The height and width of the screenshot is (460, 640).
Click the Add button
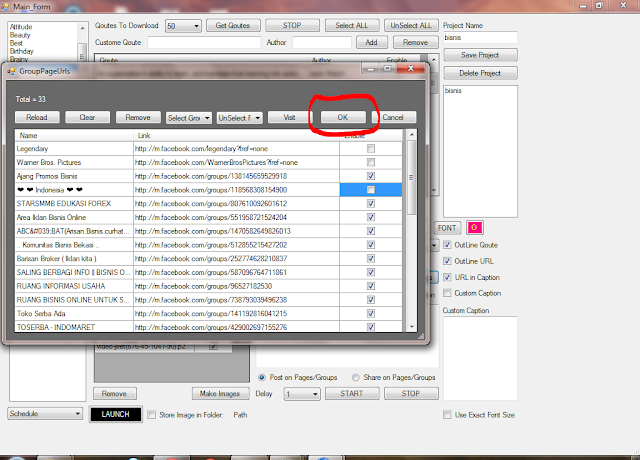point(371,42)
